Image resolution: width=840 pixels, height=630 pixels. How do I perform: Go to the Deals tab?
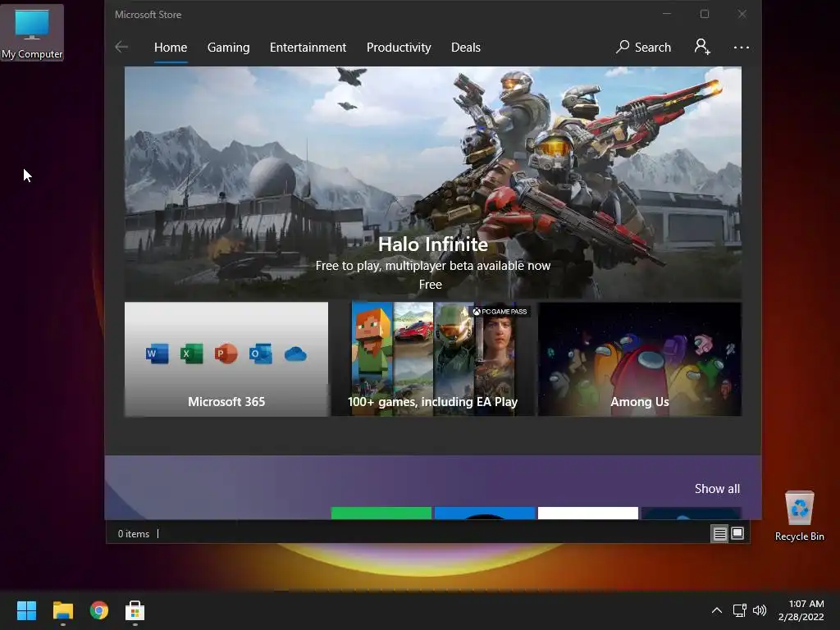point(466,47)
